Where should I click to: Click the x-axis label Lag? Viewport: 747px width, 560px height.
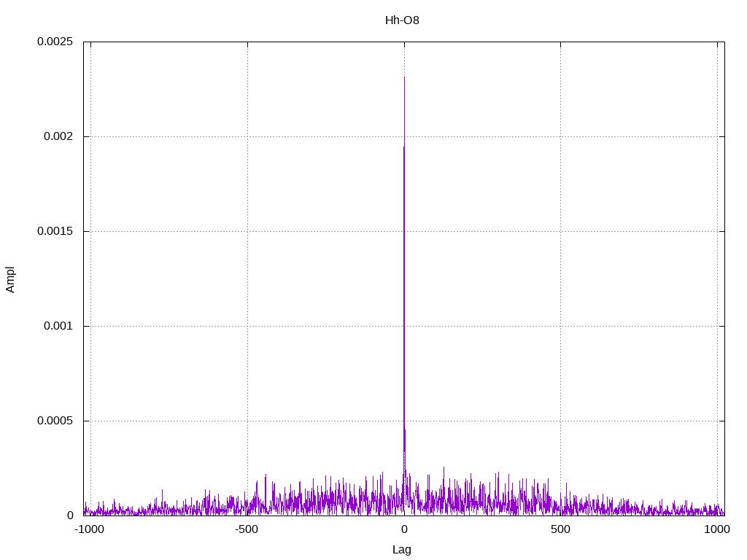tap(402, 550)
